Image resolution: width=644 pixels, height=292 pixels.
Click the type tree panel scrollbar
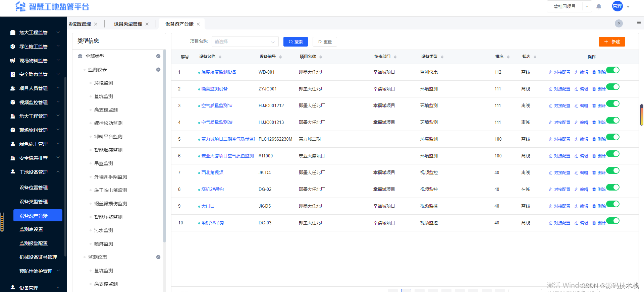tap(164, 146)
